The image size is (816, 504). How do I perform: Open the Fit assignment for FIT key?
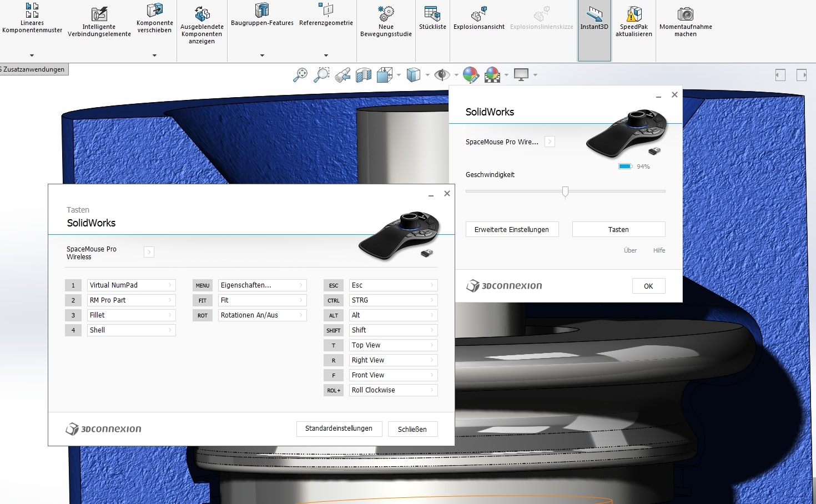point(263,300)
